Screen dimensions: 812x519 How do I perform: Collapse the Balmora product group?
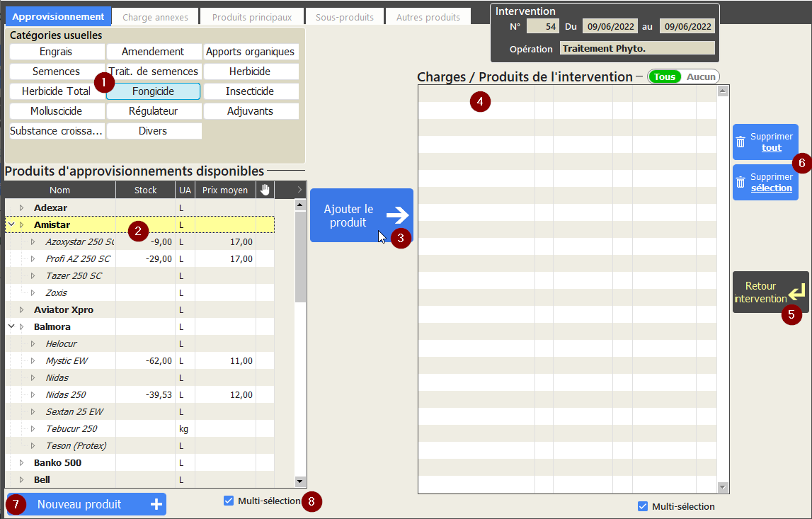coord(11,326)
